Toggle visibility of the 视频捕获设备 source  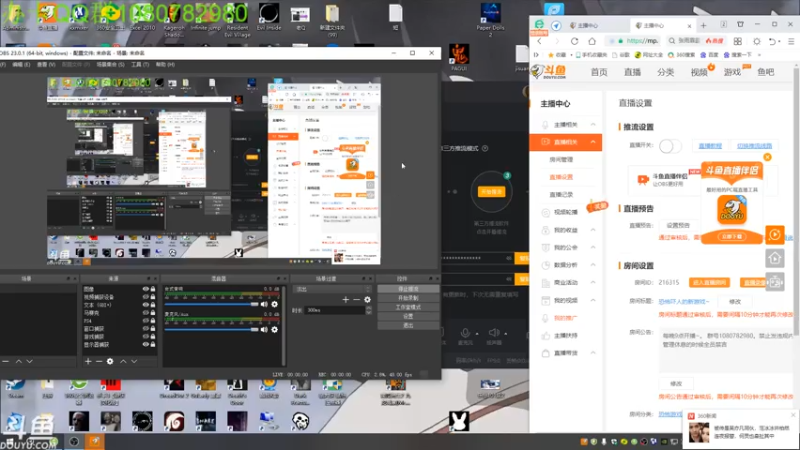pyautogui.click(x=145, y=297)
